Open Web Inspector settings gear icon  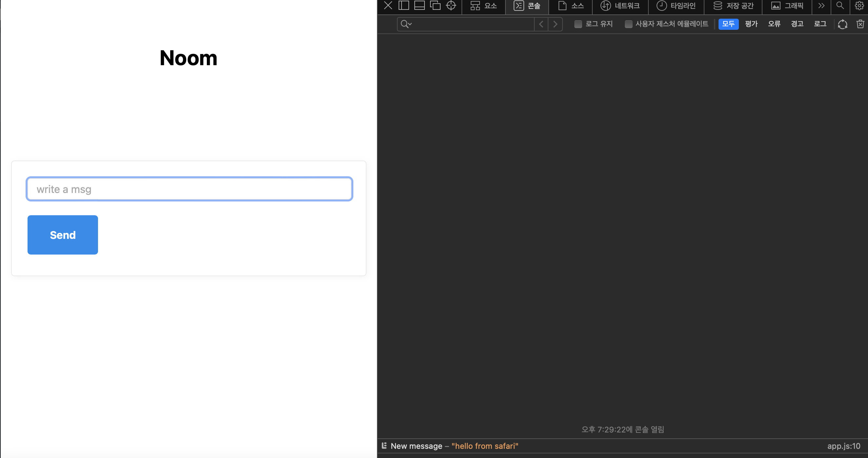(859, 5)
